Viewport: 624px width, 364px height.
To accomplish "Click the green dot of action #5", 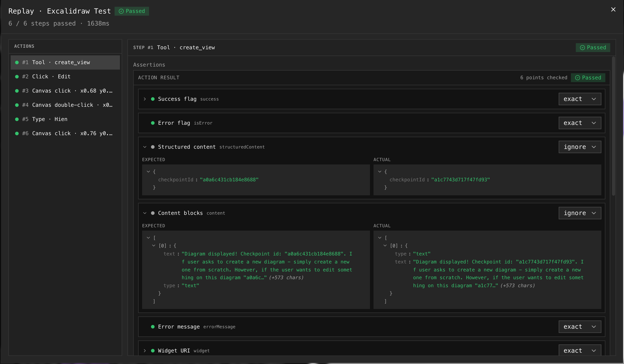I will coord(17,119).
